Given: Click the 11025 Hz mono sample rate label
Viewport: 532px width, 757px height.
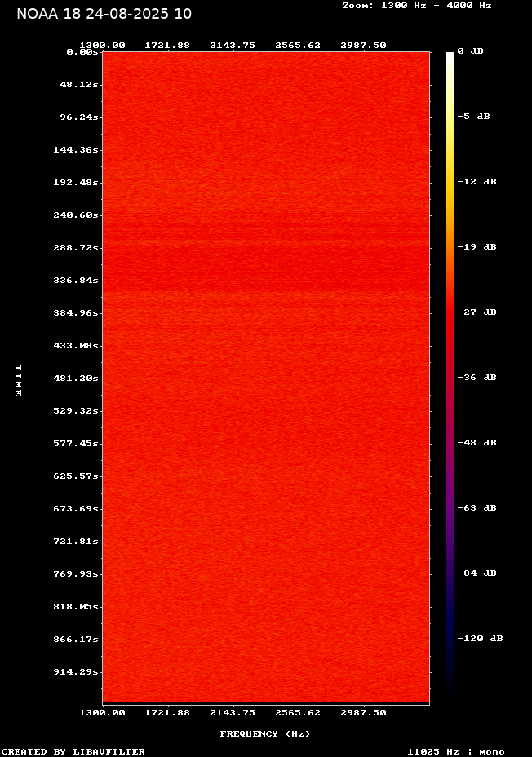Looking at the screenshot, I should 456,751.
